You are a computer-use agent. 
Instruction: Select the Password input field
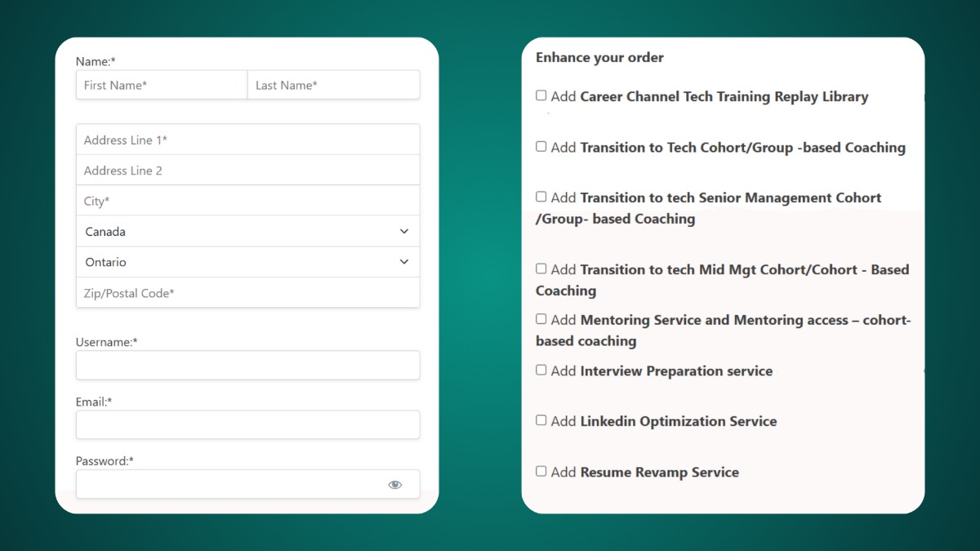click(247, 484)
